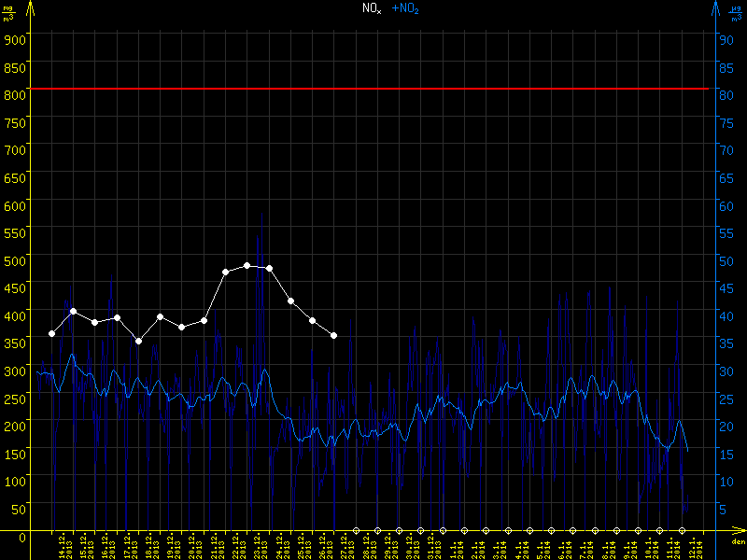Select the first white NOx data point
The image size is (747, 560).
pos(51,333)
